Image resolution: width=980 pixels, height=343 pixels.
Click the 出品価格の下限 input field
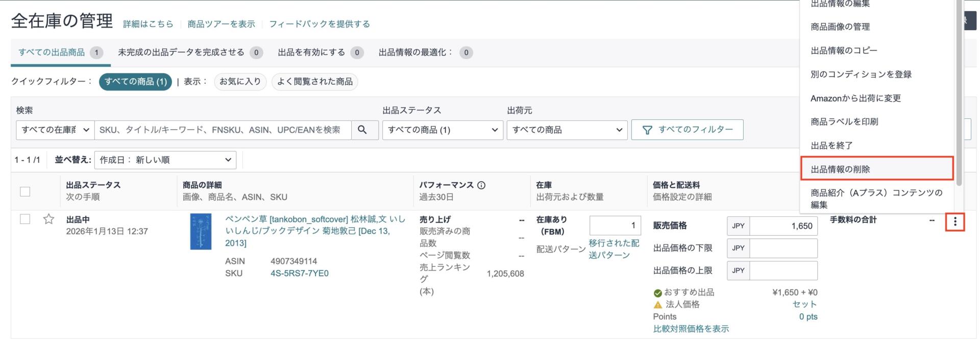pyautogui.click(x=783, y=248)
